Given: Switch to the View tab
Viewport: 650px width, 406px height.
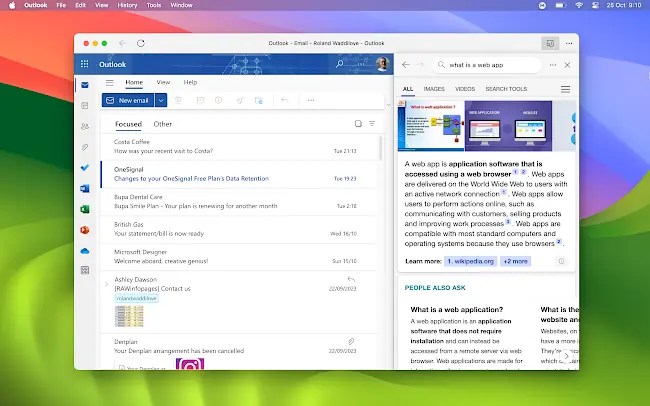Looking at the screenshot, I should [163, 82].
